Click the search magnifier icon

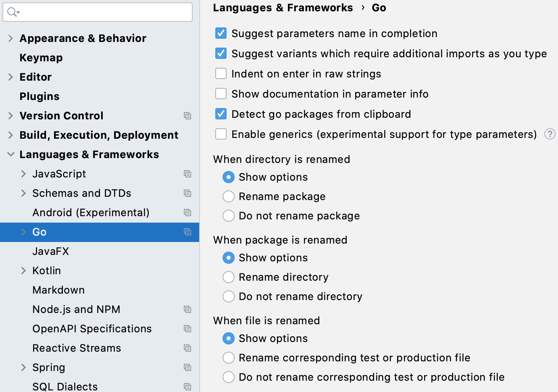pos(13,12)
